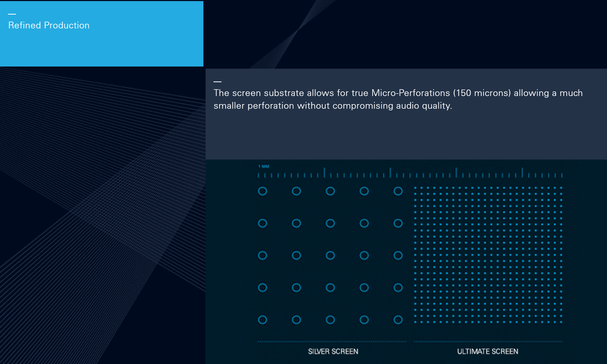607x364 pixels.
Task: Click the Refined Production heading
Action: pyautogui.click(x=49, y=25)
